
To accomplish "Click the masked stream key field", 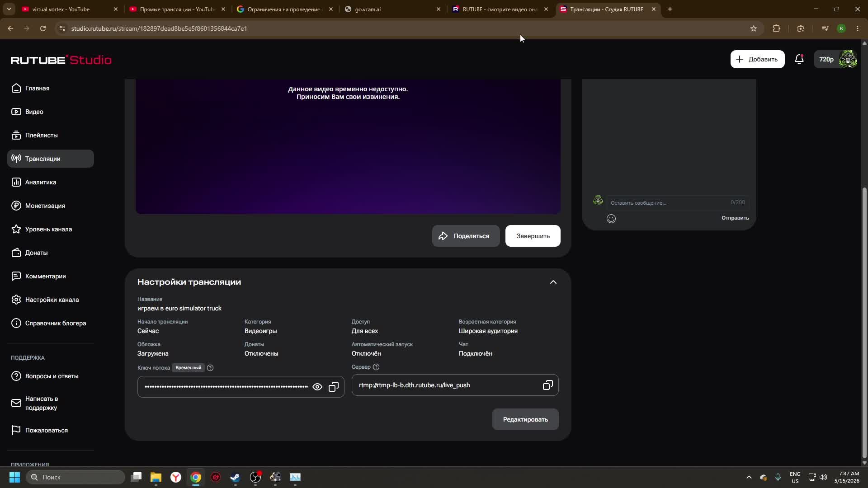I will [241, 387].
